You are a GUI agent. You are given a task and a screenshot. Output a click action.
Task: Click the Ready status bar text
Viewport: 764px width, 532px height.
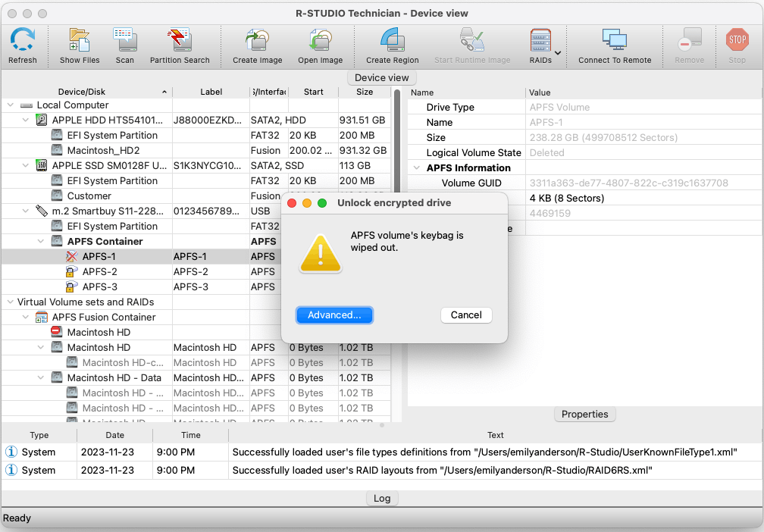coord(17,518)
